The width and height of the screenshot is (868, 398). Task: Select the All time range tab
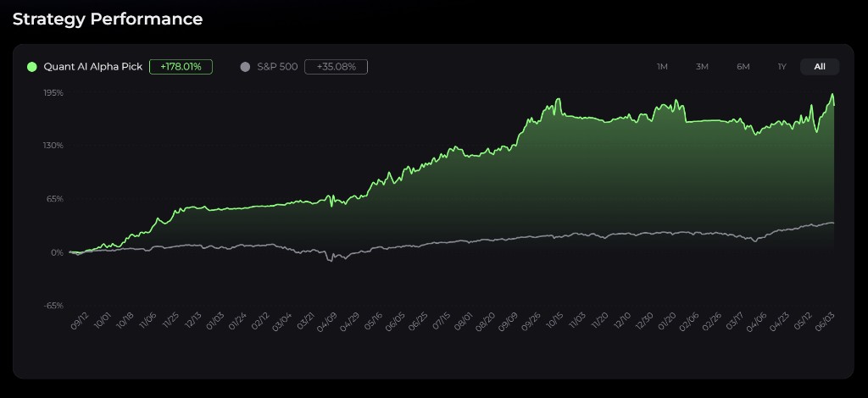point(820,67)
